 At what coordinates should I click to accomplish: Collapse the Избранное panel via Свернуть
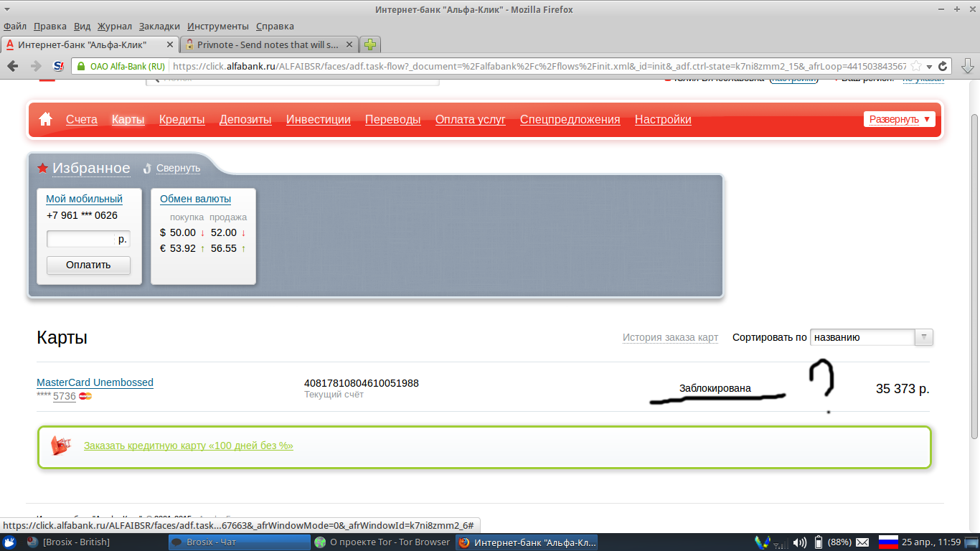[178, 168]
